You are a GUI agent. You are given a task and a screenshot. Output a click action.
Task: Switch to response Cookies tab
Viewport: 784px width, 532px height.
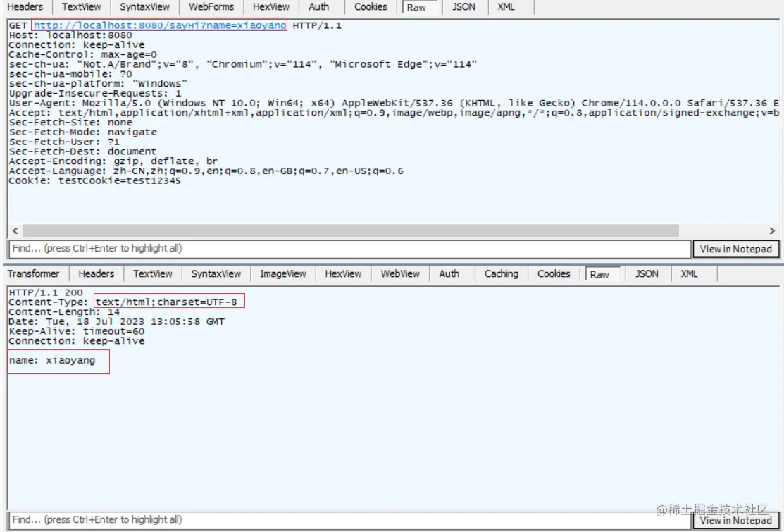coord(554,274)
